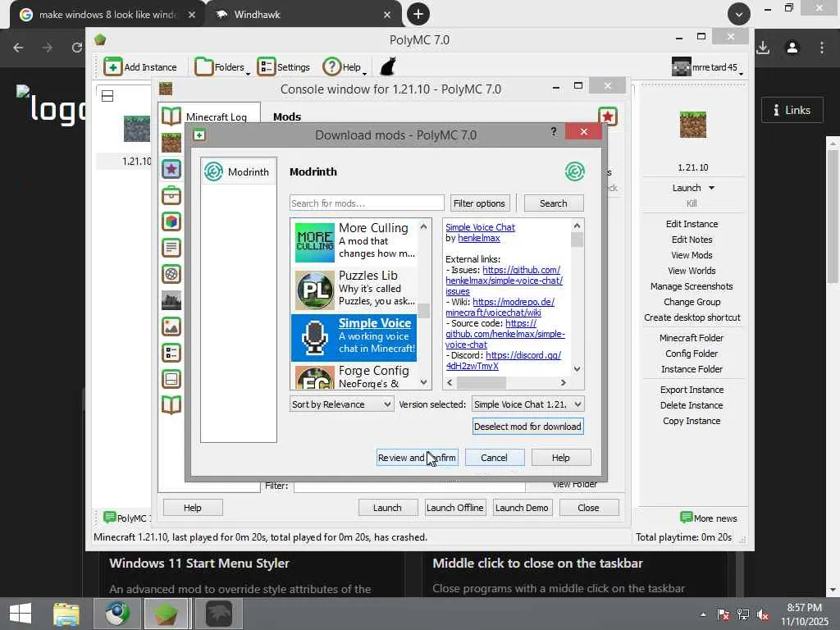Viewport: 840px width, 630px height.
Task: Click Export Instance in right panel
Action: [692, 390]
